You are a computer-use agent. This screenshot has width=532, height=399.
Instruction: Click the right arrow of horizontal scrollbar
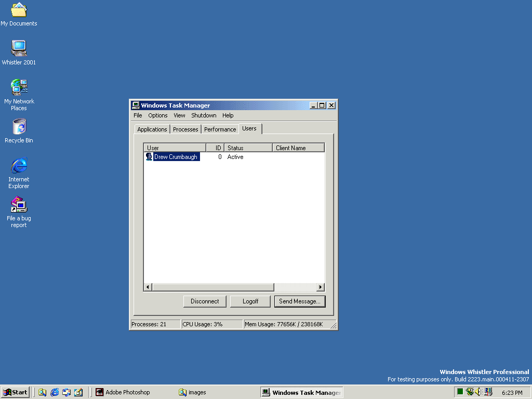(320, 287)
